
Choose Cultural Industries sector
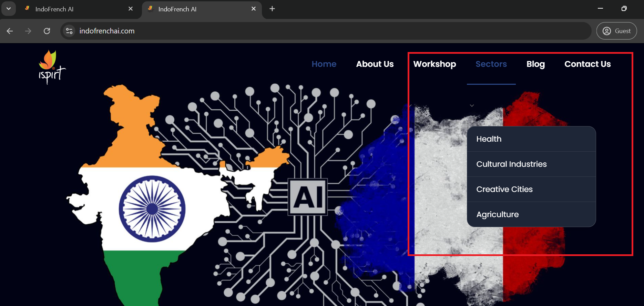click(531, 164)
